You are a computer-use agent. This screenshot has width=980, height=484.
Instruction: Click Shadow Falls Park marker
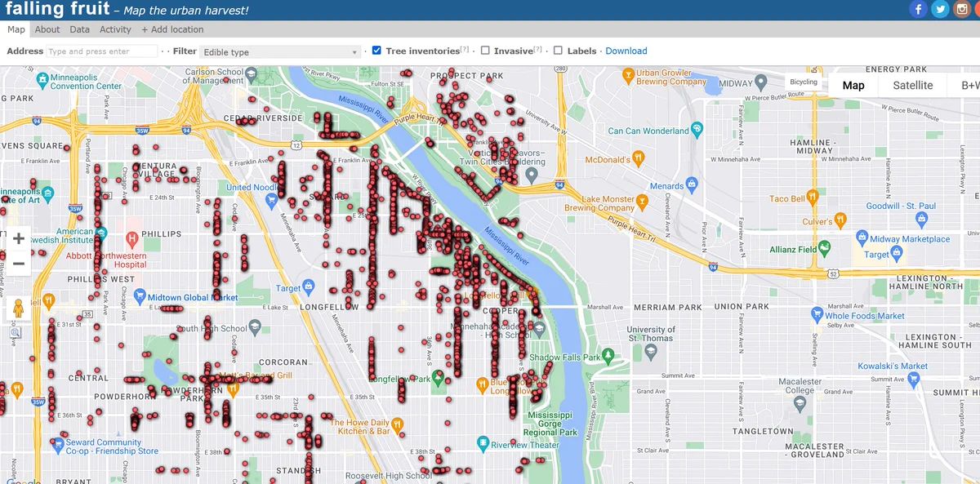(x=609, y=357)
